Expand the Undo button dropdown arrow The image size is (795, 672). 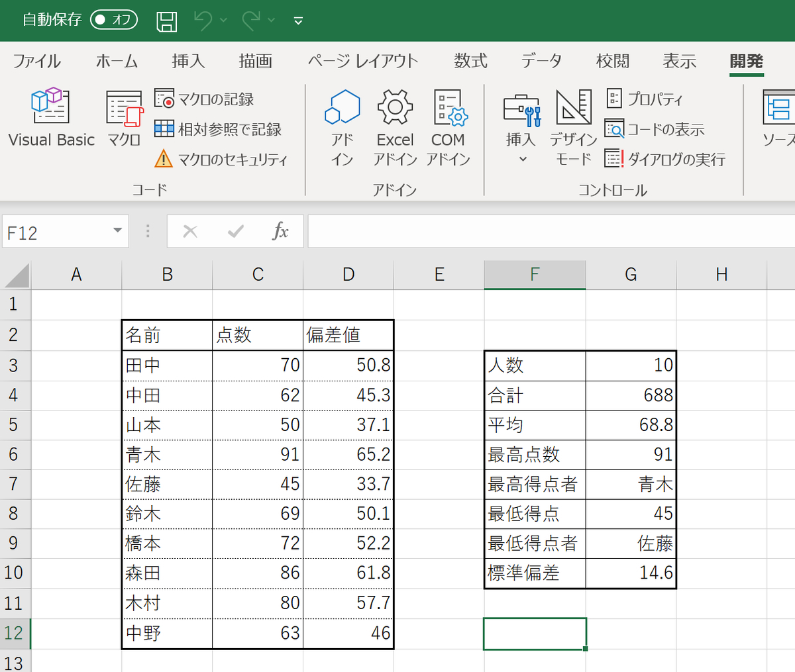pos(223,20)
